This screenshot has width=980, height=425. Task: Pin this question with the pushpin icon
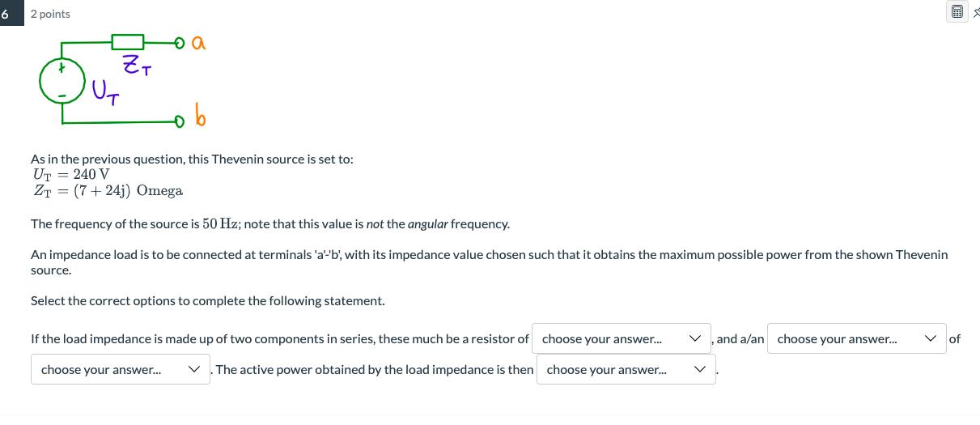coord(974,12)
